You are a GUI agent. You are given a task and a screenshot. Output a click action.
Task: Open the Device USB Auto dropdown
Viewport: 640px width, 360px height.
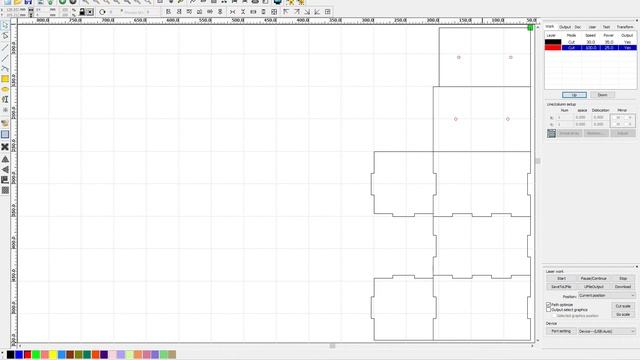pos(607,331)
